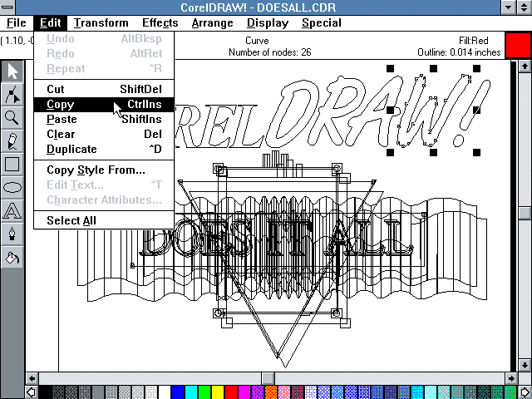Click the bottom-right selection handle

point(476,152)
